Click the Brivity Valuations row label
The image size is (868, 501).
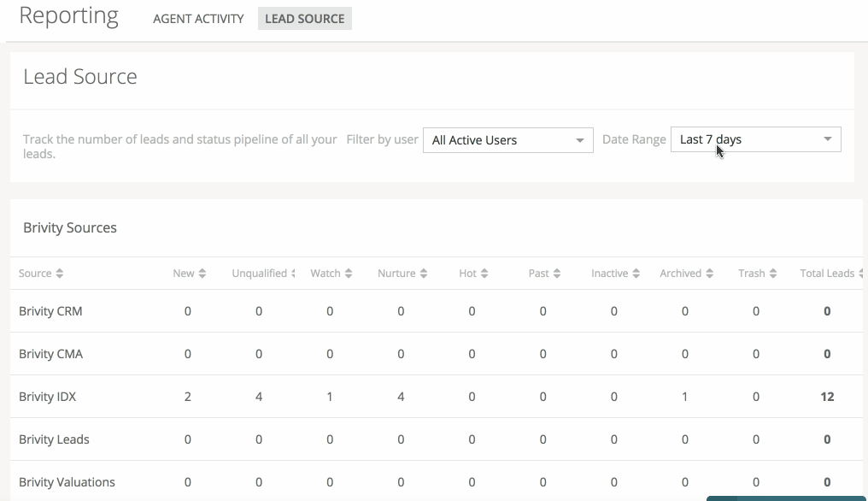(x=67, y=482)
